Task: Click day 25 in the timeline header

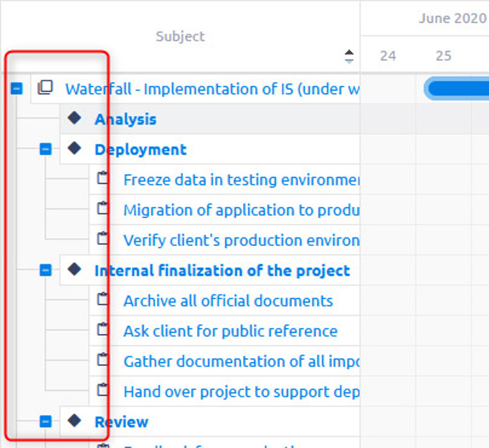Action: click(444, 56)
